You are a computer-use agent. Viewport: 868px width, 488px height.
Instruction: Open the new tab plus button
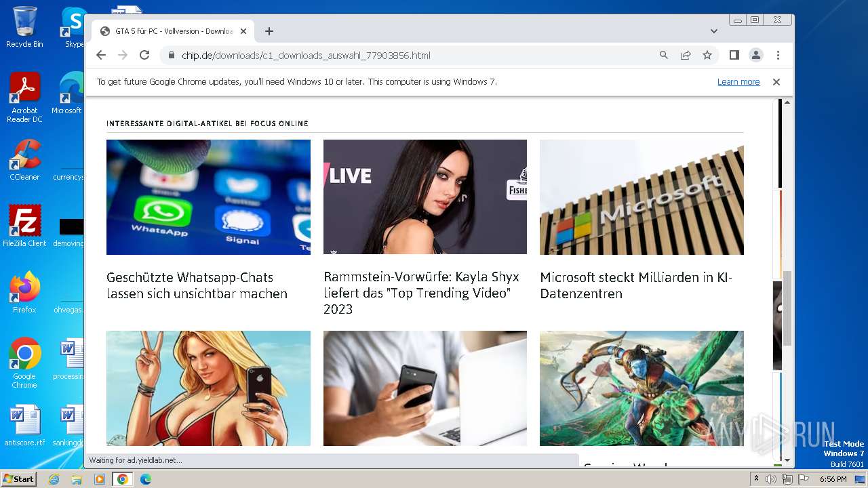coord(269,31)
